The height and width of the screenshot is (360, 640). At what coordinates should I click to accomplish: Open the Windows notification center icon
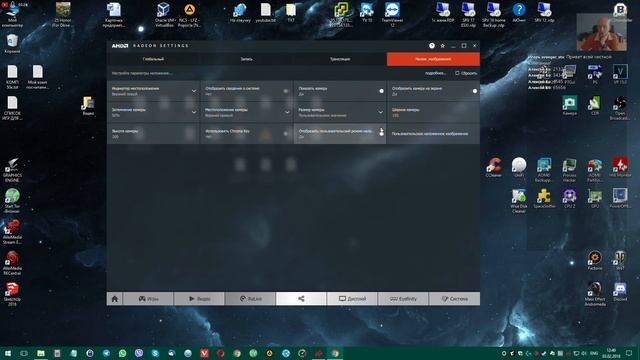click(x=629, y=353)
